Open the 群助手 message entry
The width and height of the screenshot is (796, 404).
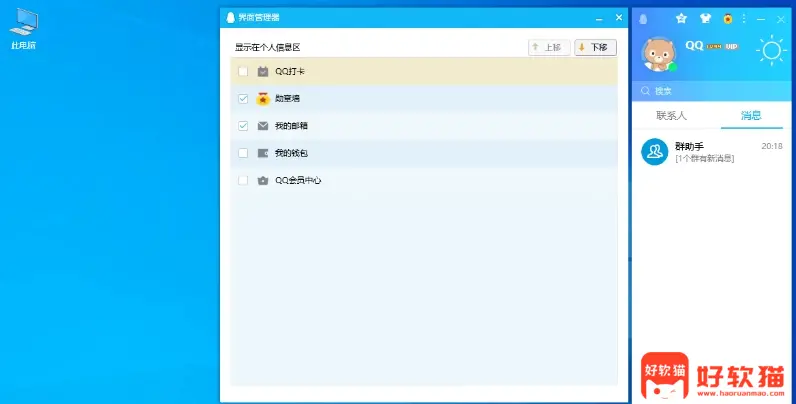[x=711, y=152]
